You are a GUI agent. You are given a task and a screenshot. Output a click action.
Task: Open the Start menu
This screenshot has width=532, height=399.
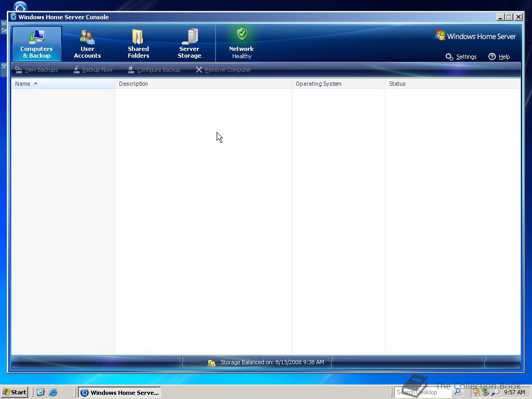(x=14, y=393)
